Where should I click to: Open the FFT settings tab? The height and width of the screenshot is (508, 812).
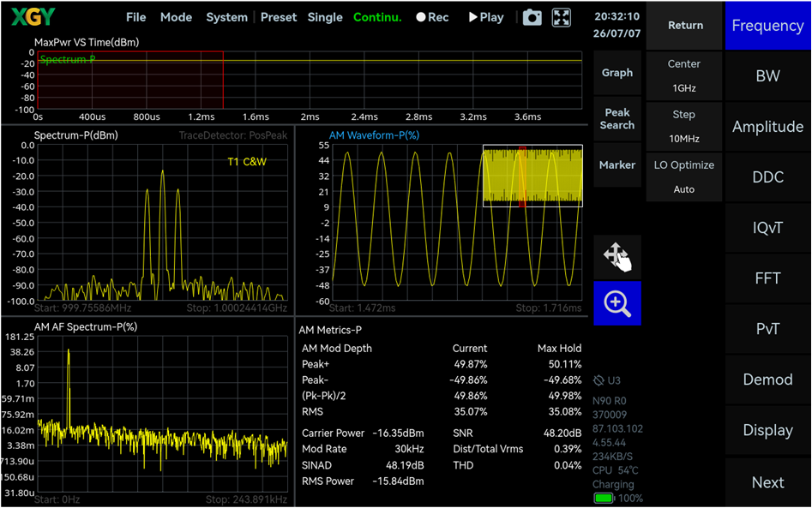[x=767, y=278]
